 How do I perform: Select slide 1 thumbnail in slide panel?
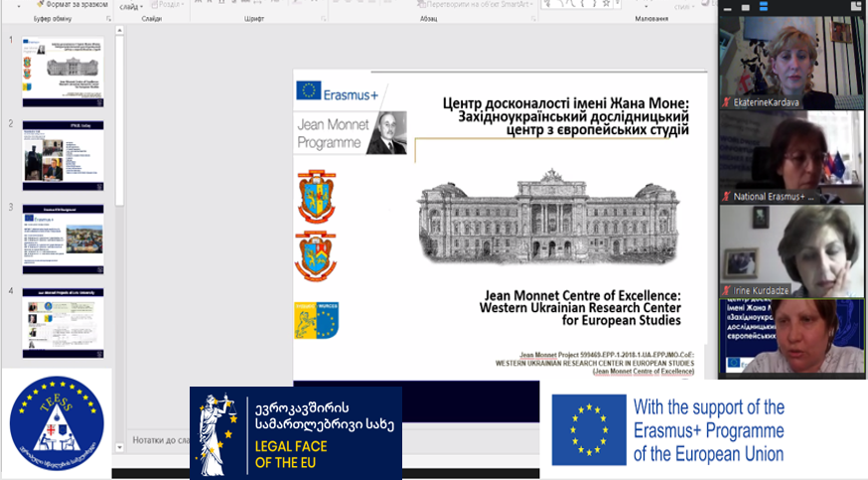[x=64, y=72]
